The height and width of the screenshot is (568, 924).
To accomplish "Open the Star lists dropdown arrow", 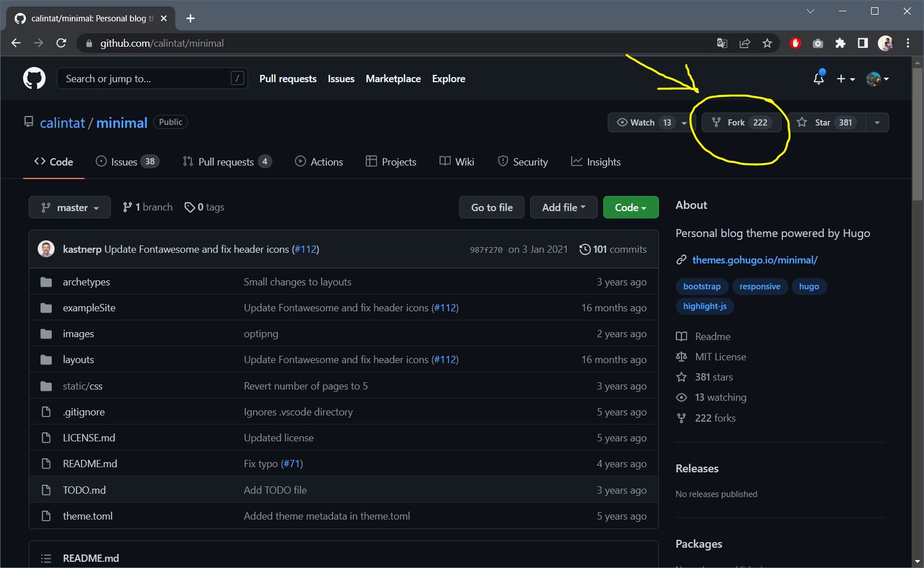I will (x=877, y=123).
